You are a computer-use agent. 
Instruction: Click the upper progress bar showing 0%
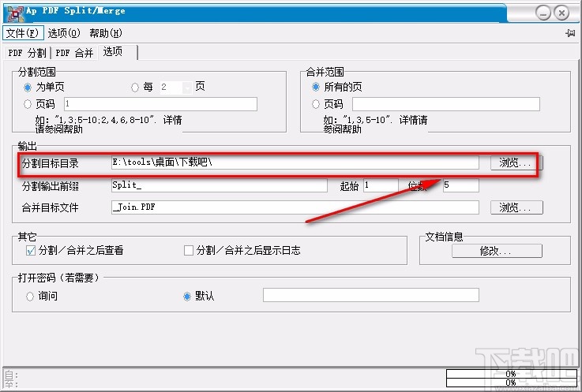click(511, 373)
